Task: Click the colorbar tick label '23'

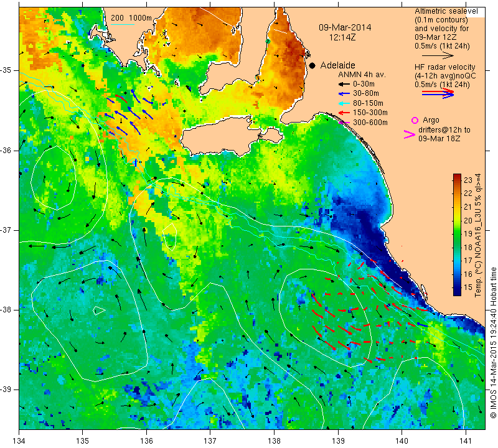Action: (468, 180)
